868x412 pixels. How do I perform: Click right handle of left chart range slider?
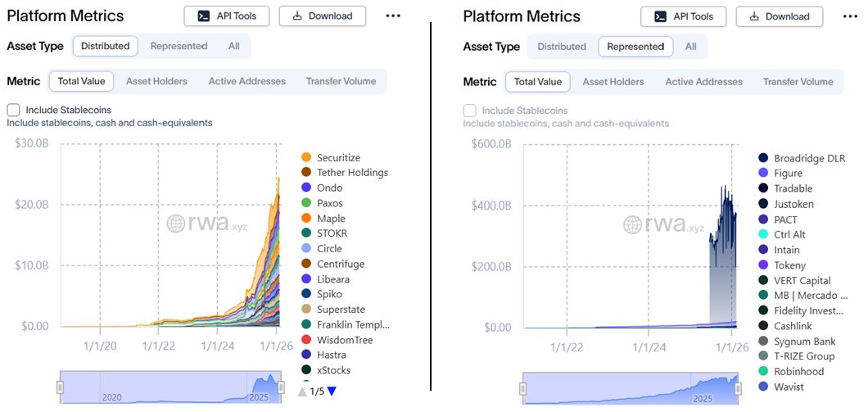click(x=281, y=387)
